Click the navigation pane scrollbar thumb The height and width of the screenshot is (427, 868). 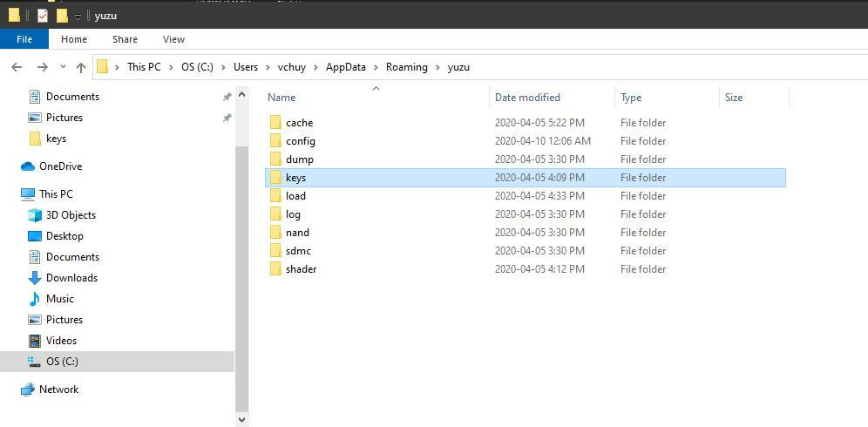coord(242,279)
